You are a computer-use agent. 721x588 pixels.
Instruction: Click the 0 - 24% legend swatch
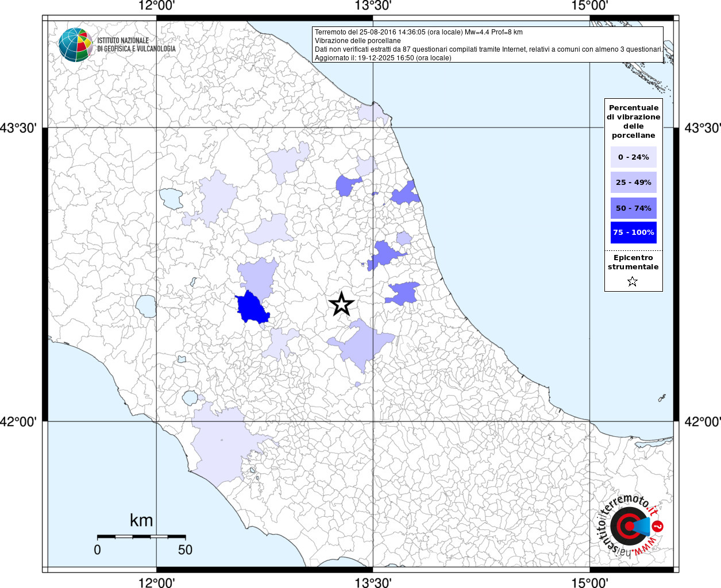pyautogui.click(x=633, y=157)
